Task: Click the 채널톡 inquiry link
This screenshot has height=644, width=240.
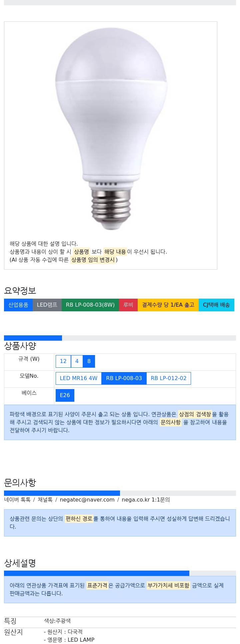Action: coord(45,500)
